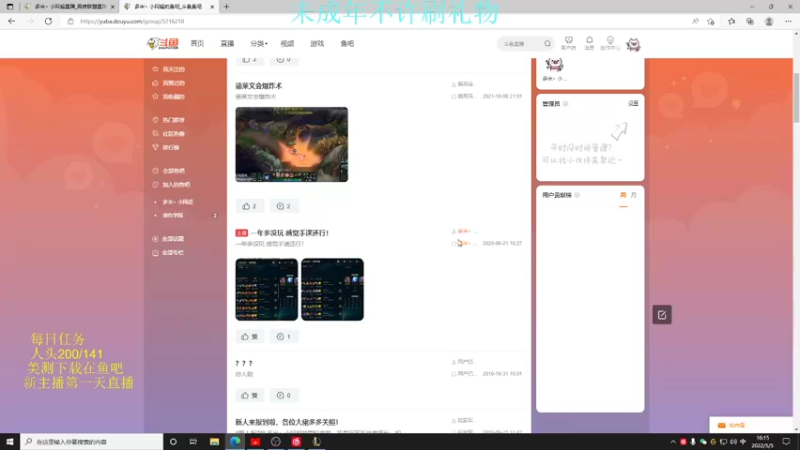The image size is (800, 450).
Task: Open the client download icon in header
Action: pyautogui.click(x=568, y=43)
